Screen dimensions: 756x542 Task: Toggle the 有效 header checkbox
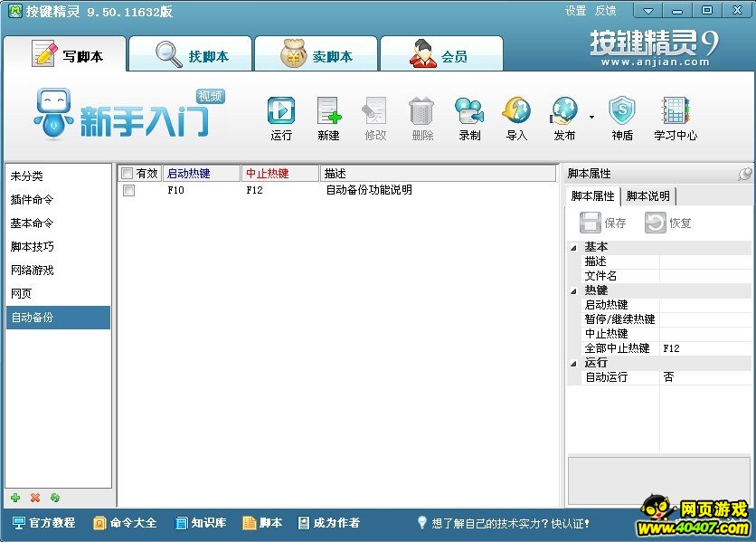(x=128, y=173)
